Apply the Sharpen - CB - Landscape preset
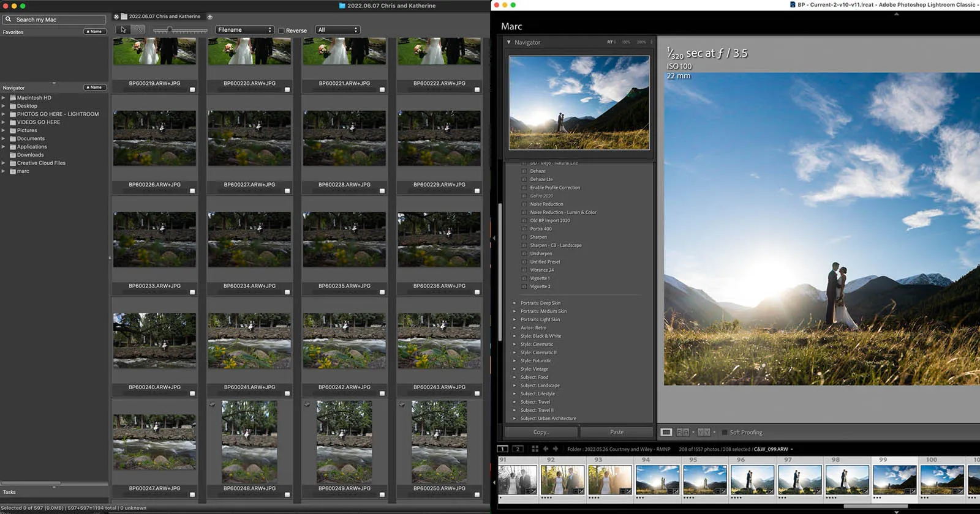Screen dimensions: 980x514 (x=556, y=245)
